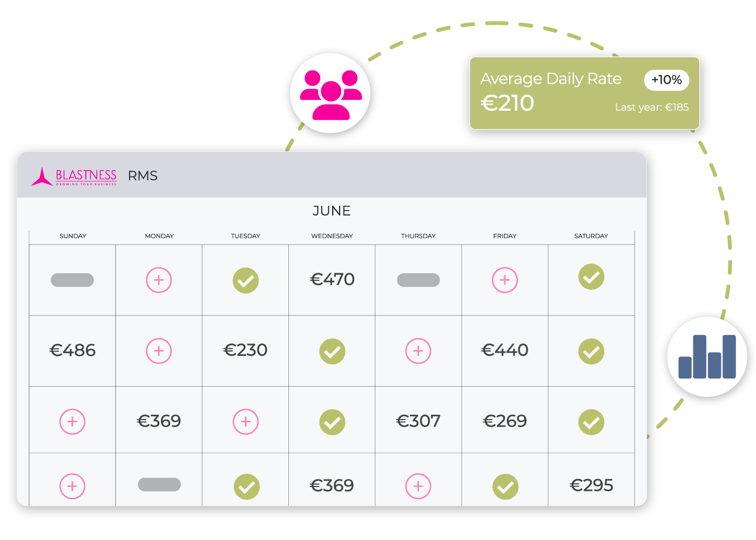Click the +10% badge on the rate card
The height and width of the screenshot is (540, 756).
click(x=666, y=80)
